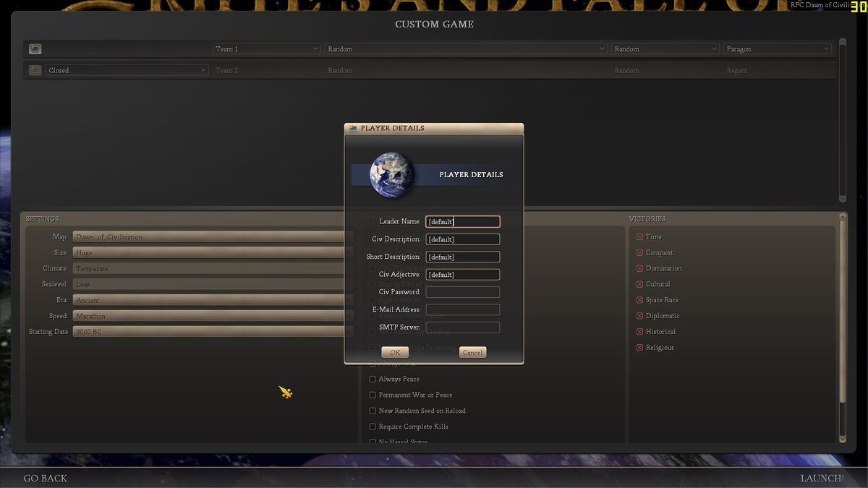
Task: Cancel the Player Details dialog
Action: [472, 352]
